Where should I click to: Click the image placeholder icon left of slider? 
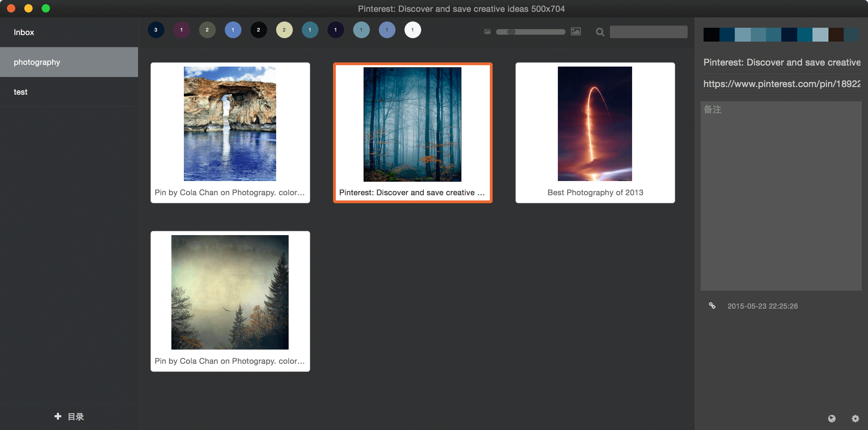point(487,32)
